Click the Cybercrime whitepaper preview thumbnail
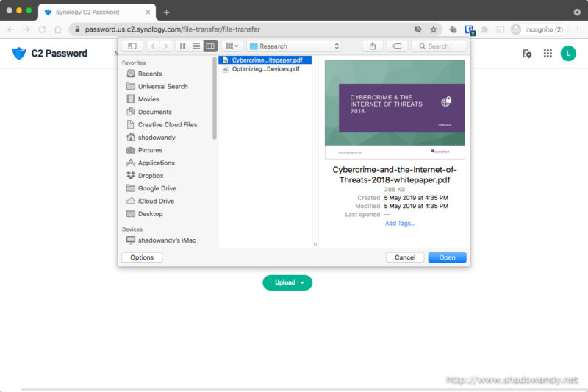The width and height of the screenshot is (588, 392). (395, 110)
